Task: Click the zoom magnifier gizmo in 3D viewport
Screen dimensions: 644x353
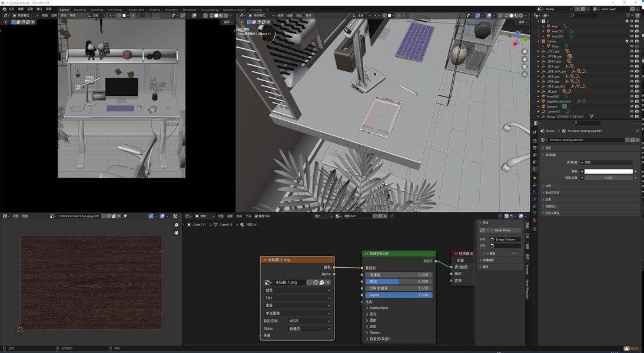Action: 525,52
